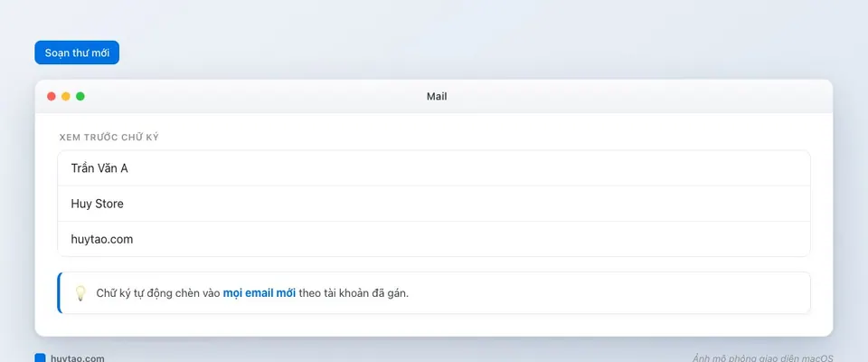Click the Mail window title
The image size is (868, 362).
pos(437,97)
